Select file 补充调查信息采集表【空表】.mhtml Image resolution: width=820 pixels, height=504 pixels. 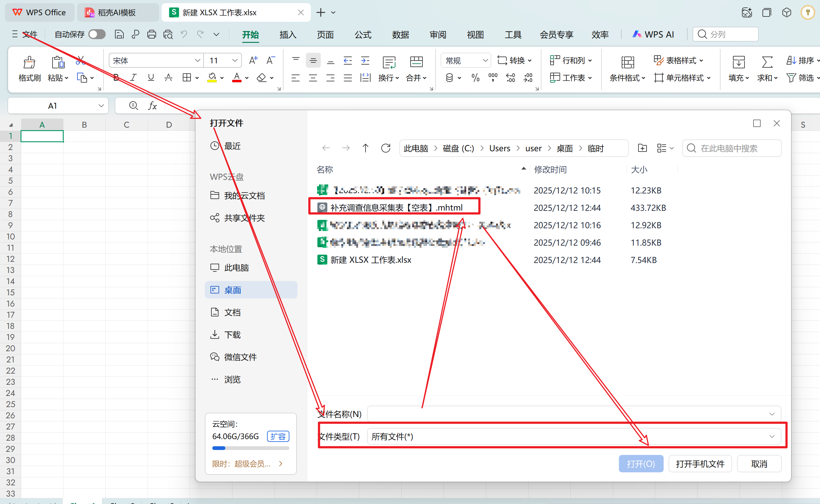(396, 207)
